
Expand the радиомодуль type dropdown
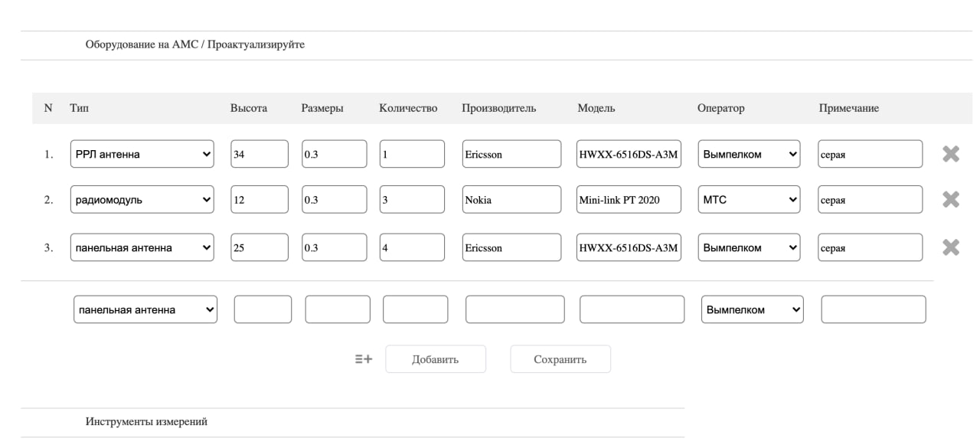coord(142,200)
